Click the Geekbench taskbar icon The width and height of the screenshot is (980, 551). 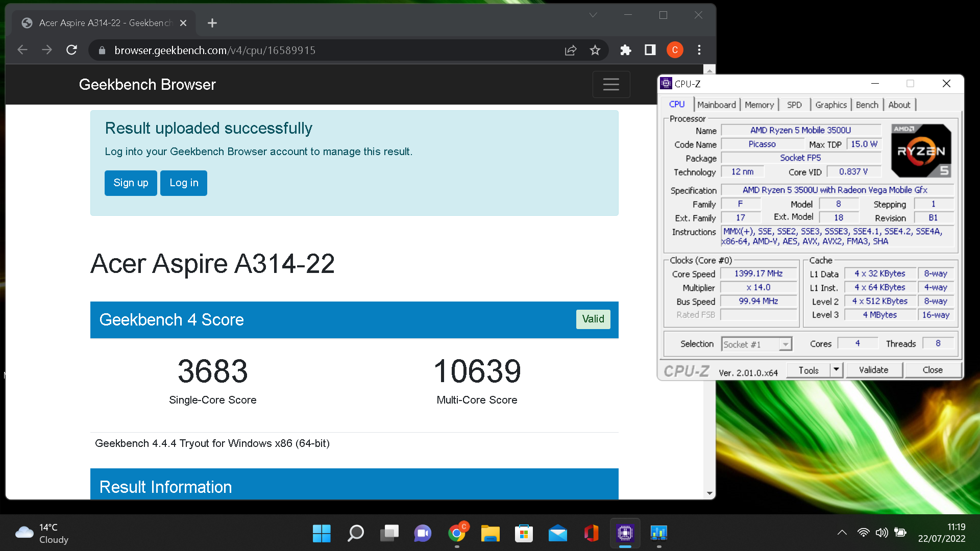coord(659,534)
